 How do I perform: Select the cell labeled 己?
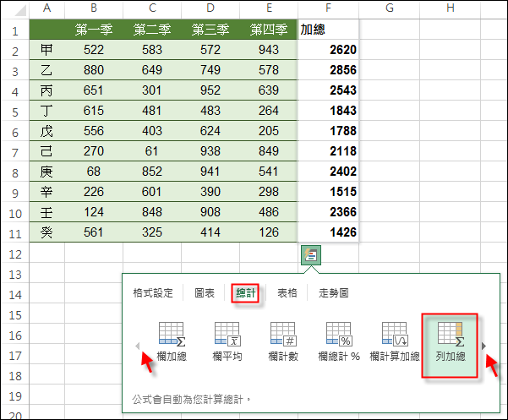click(47, 151)
